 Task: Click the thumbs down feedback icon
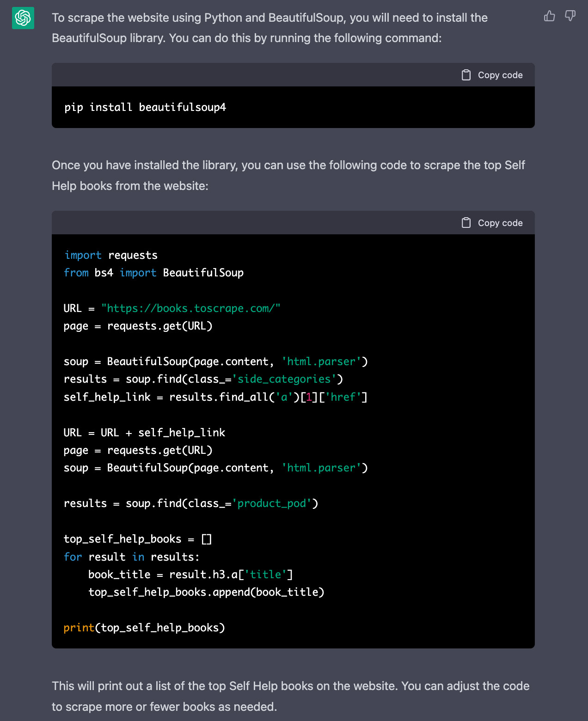570,16
